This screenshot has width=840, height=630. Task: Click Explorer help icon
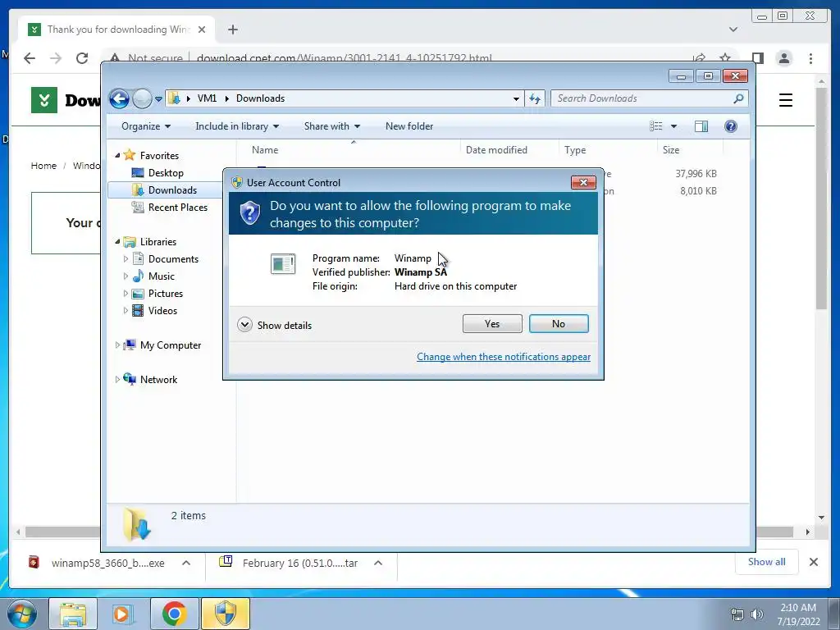pos(730,126)
